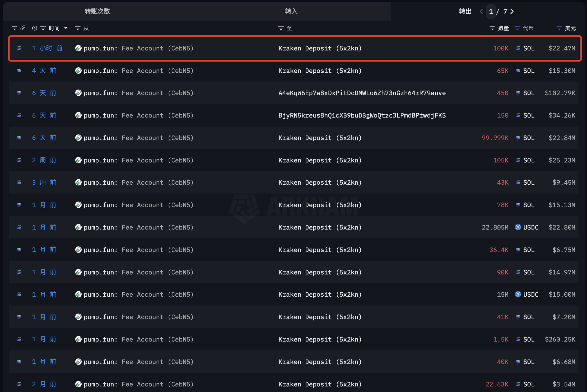This screenshot has height=392, width=587.
Task: Switch to the 转入 tab
Action: pyautogui.click(x=291, y=11)
